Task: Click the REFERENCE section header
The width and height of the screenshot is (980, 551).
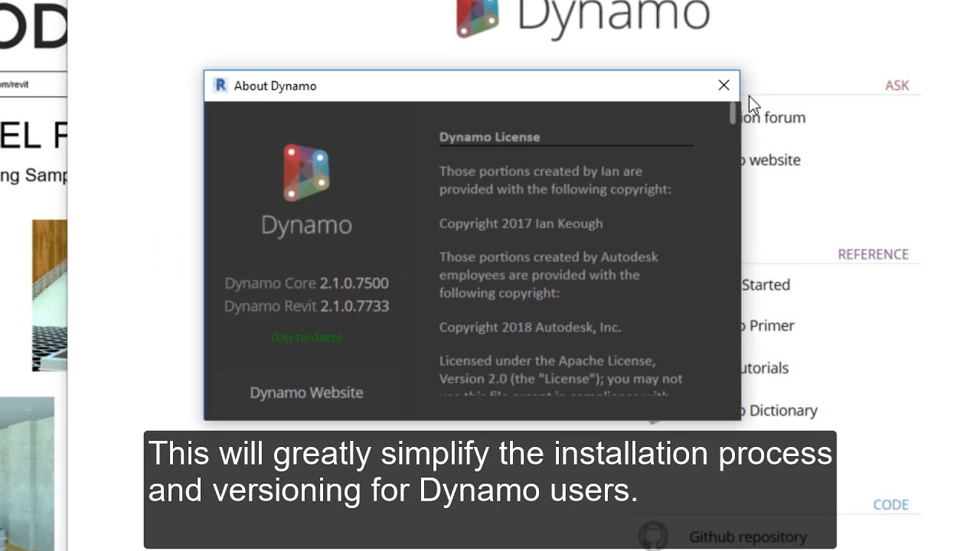Action: tap(873, 254)
